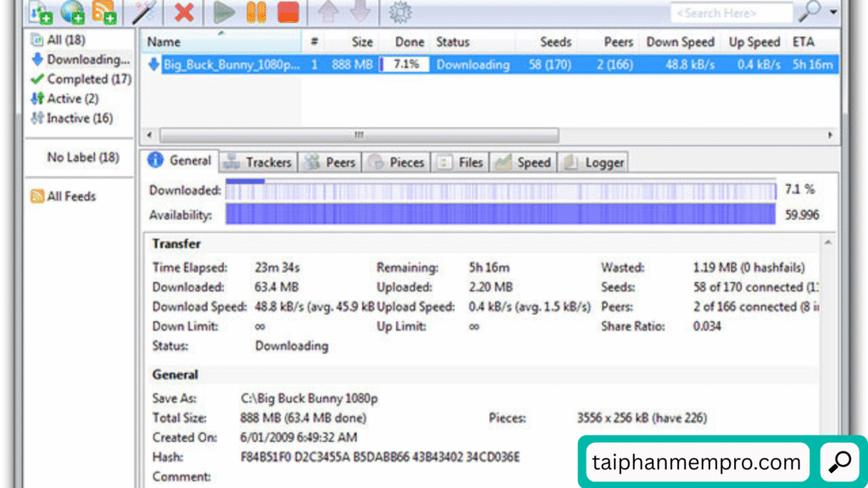
Task: Open the Peers tab
Action: [x=331, y=163]
